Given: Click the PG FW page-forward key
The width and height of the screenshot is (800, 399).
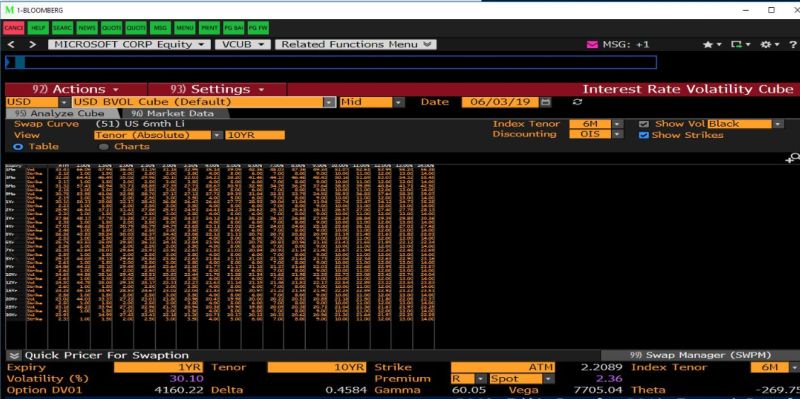Looking at the screenshot, I should tap(258, 28).
